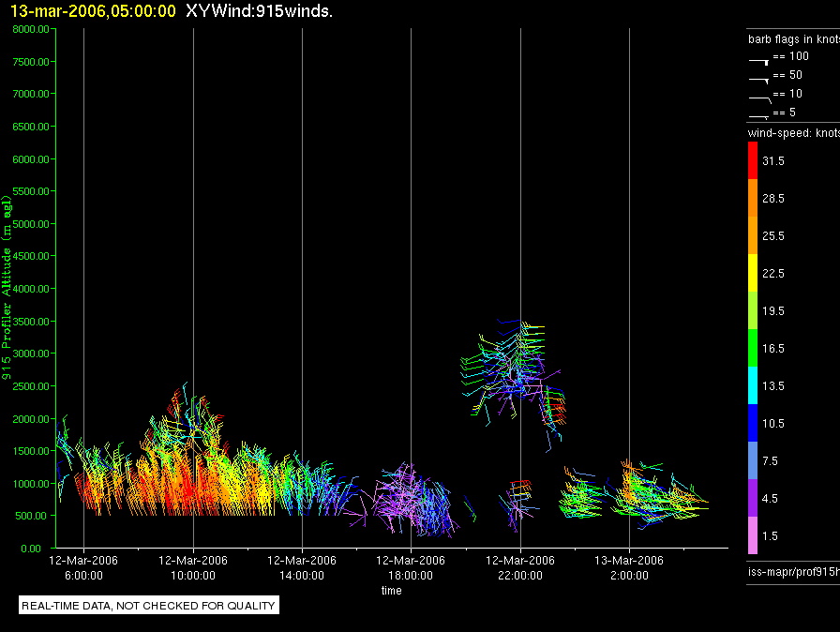The width and height of the screenshot is (840, 632).
Task: Click the 5000.00 altitude tick label
Action: [x=31, y=224]
